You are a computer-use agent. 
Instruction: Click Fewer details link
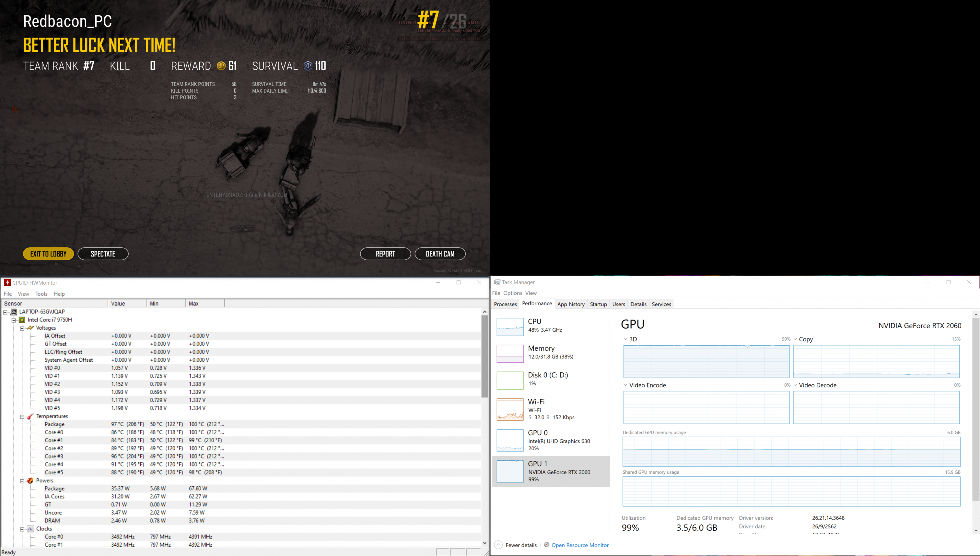click(521, 545)
